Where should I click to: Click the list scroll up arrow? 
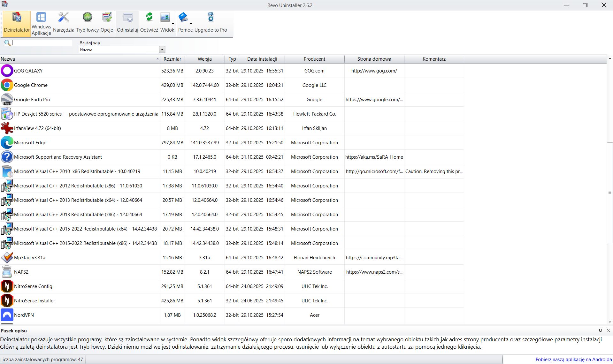610,58
